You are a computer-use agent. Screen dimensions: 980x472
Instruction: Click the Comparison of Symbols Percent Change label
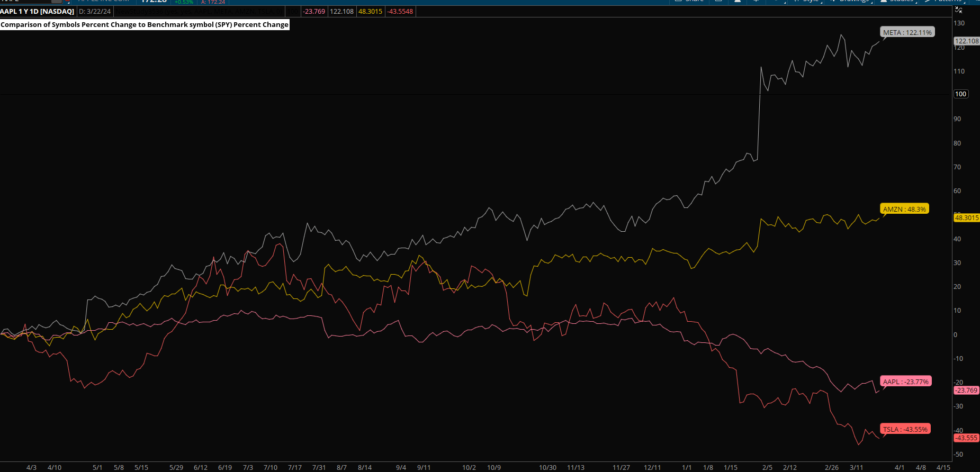click(x=145, y=24)
